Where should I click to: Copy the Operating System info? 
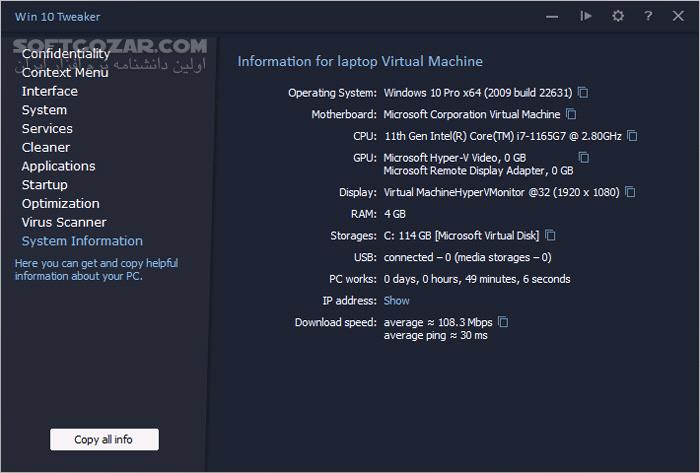tap(583, 92)
